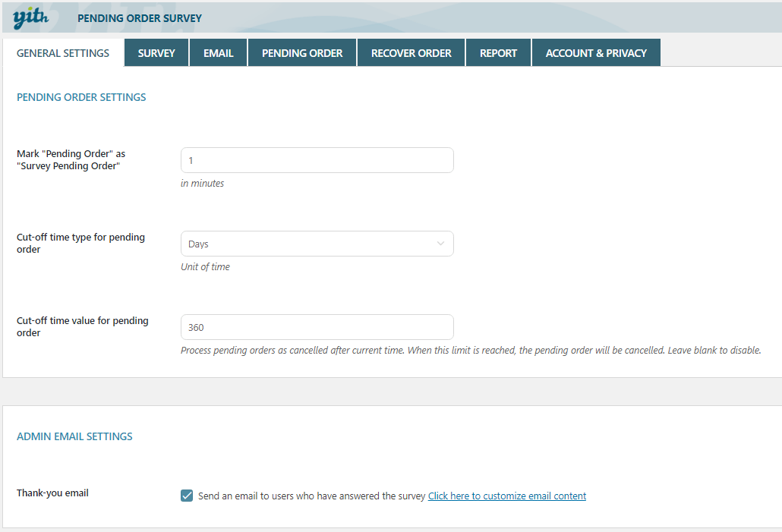782x532 pixels.
Task: Click the 'Thank-you email' option label
Action: [52, 493]
